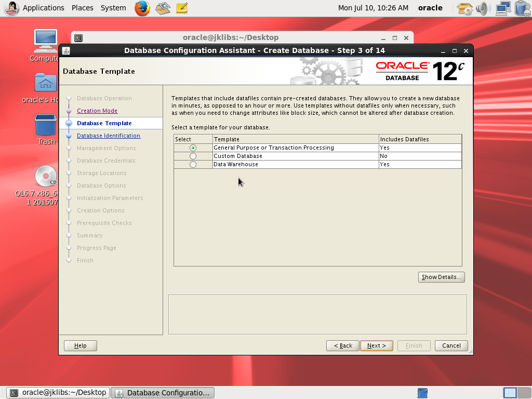Click the volume speaker icon
The height and width of the screenshot is (399, 532).
pyautogui.click(x=483, y=8)
